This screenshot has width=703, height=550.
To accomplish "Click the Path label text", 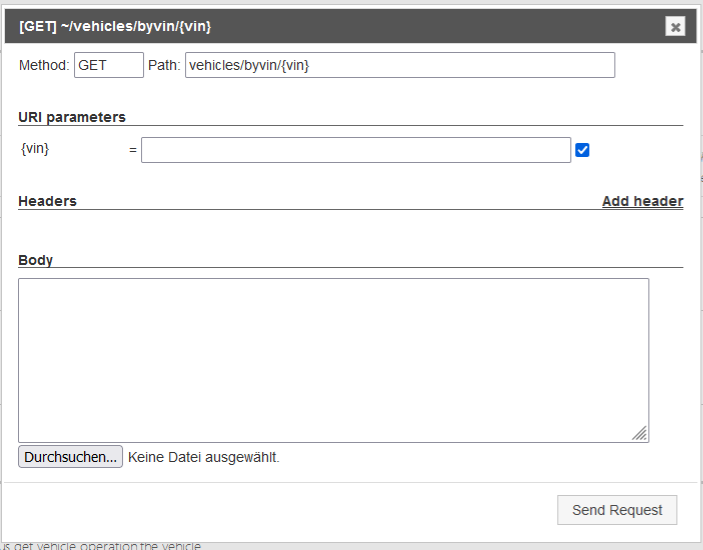I will click(x=164, y=65).
